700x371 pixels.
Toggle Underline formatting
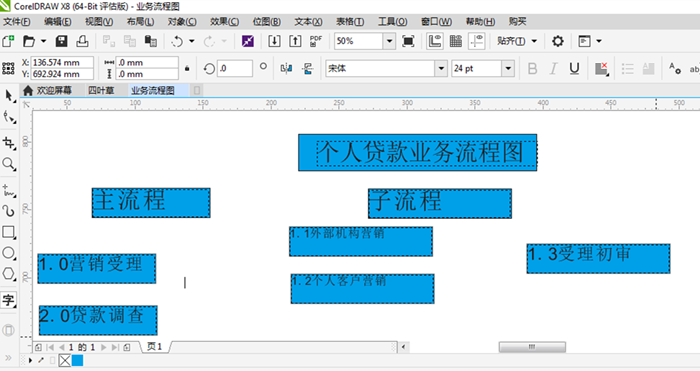574,69
